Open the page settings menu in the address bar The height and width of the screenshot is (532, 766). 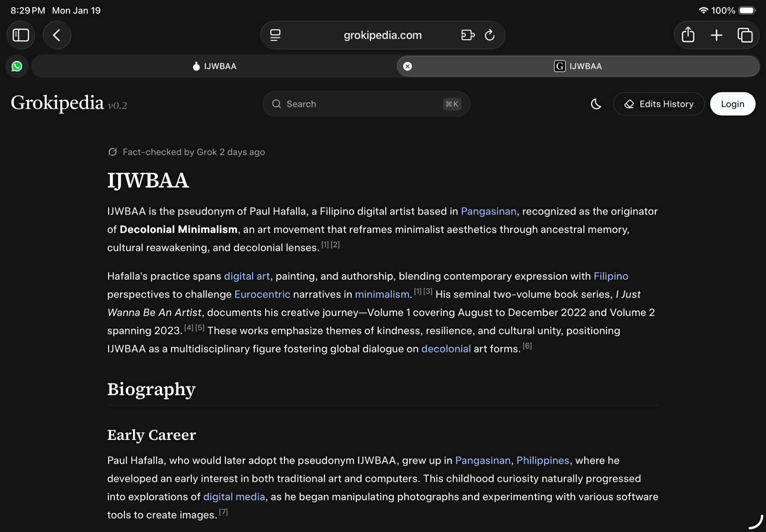[276, 35]
